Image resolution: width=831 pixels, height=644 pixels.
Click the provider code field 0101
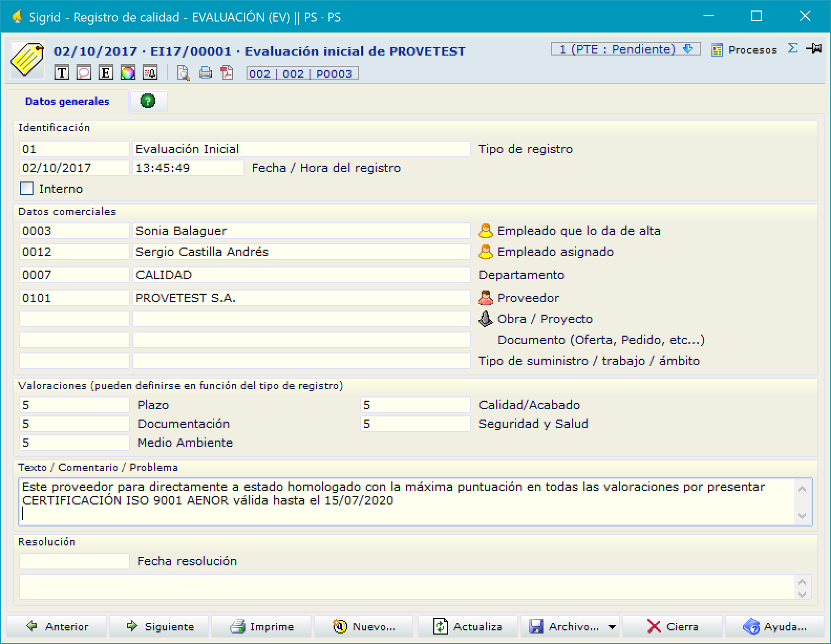[x=74, y=298]
